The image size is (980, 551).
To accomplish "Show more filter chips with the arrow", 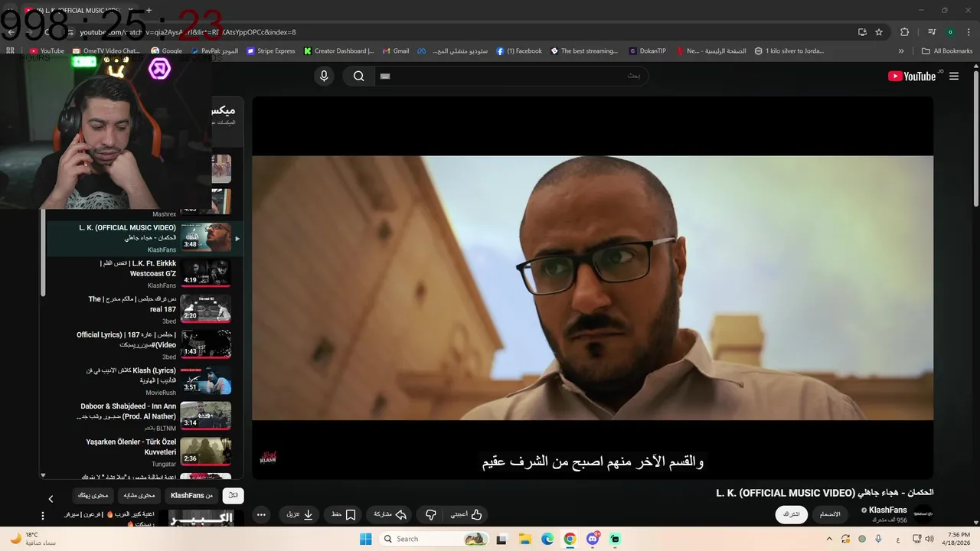I will (51, 499).
